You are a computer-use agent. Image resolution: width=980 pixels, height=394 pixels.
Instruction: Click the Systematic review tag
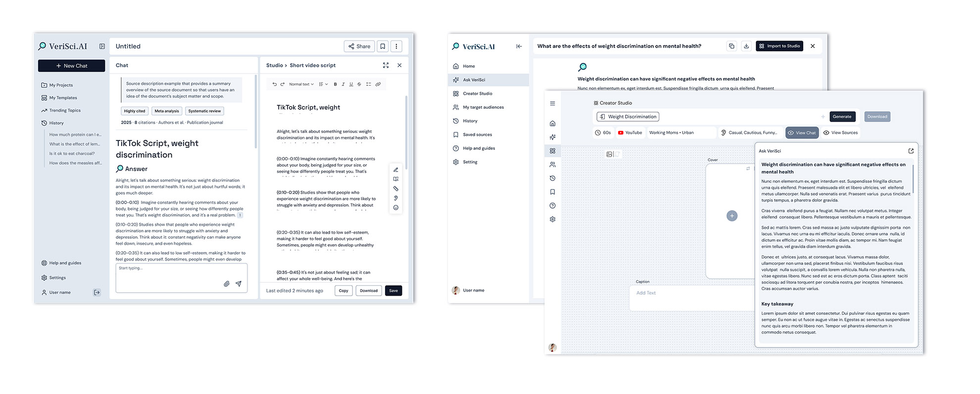pos(204,111)
